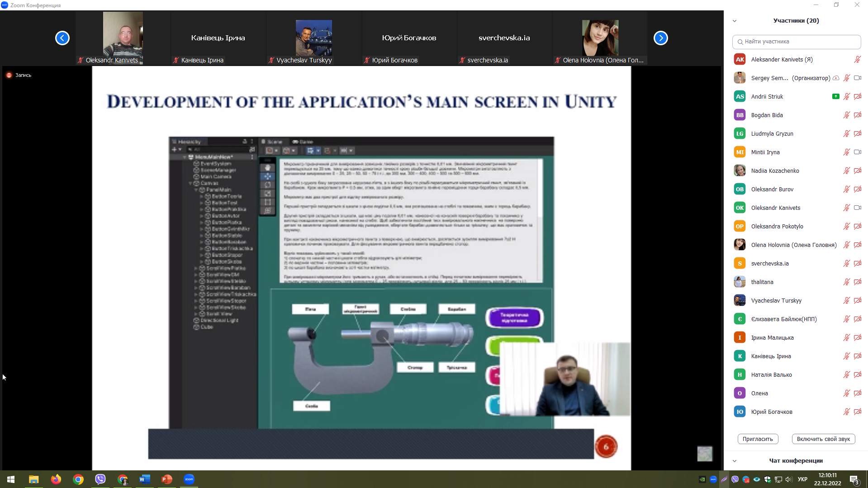Open the Telegram tray icon with badge
868x488 pixels.
[x=746, y=479]
